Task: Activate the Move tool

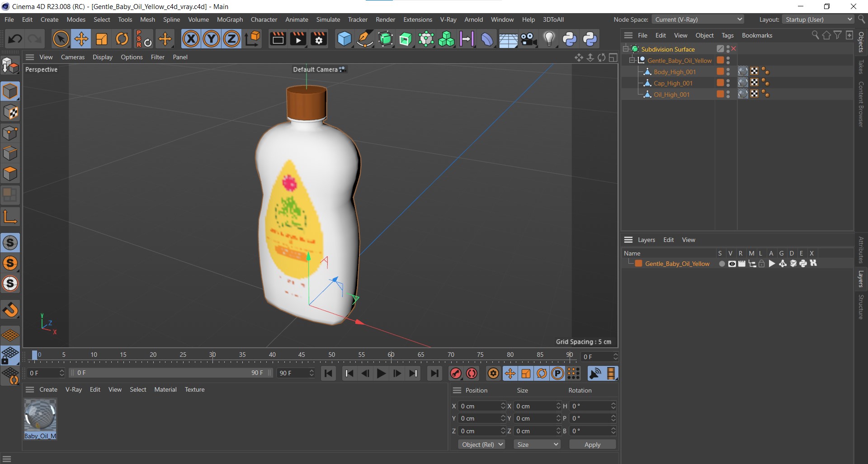Action: pos(81,39)
